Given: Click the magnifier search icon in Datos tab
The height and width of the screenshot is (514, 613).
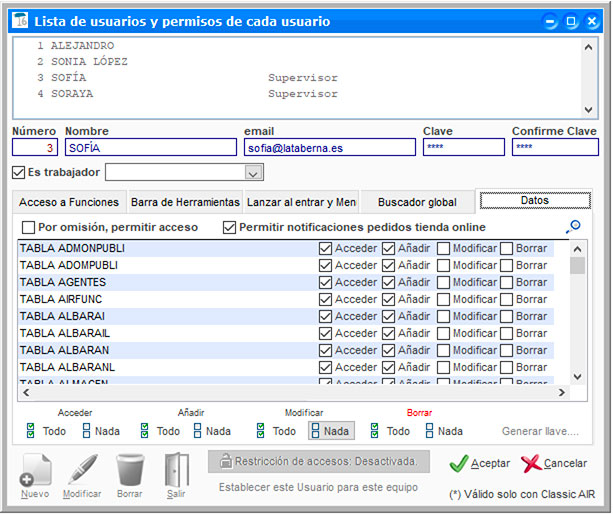Looking at the screenshot, I should point(574,226).
